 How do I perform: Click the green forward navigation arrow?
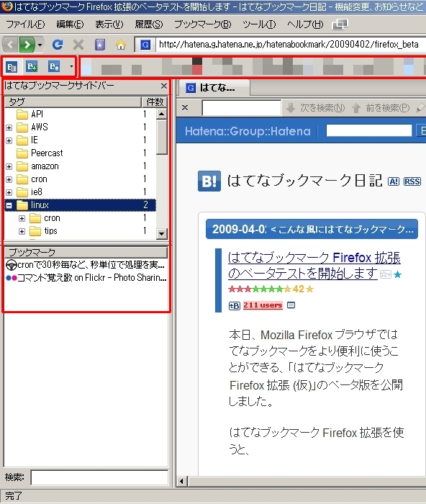27,45
